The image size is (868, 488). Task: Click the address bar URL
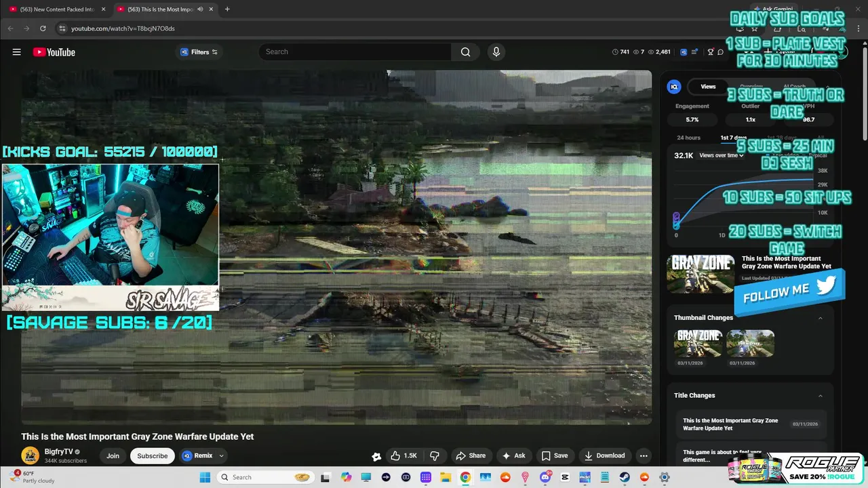coord(123,28)
